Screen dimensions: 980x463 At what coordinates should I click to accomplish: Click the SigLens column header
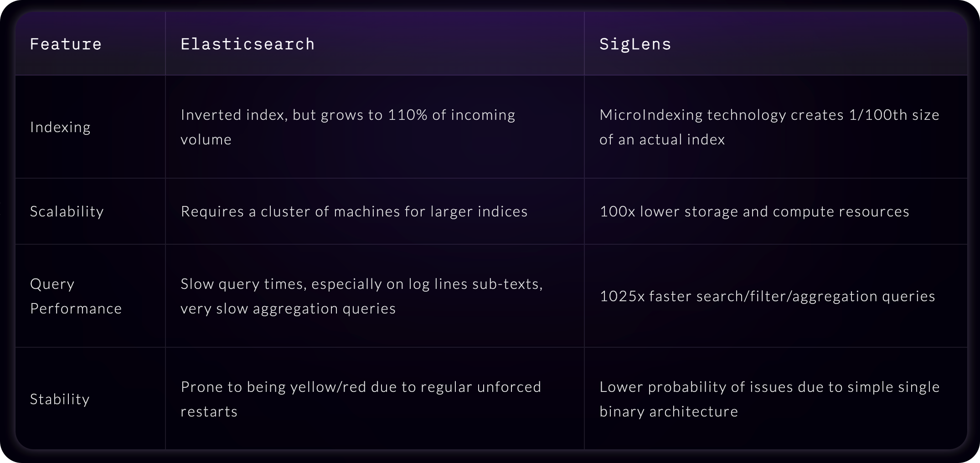click(635, 44)
